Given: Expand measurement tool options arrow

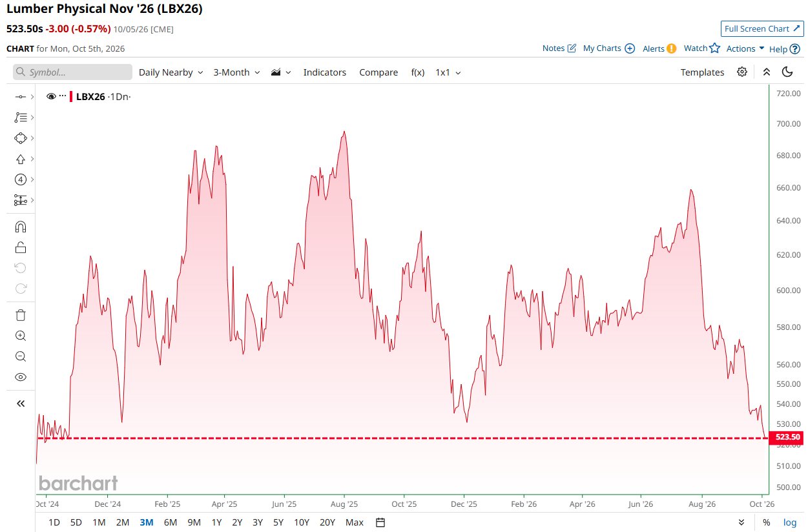Looking at the screenshot, I should 32,200.
